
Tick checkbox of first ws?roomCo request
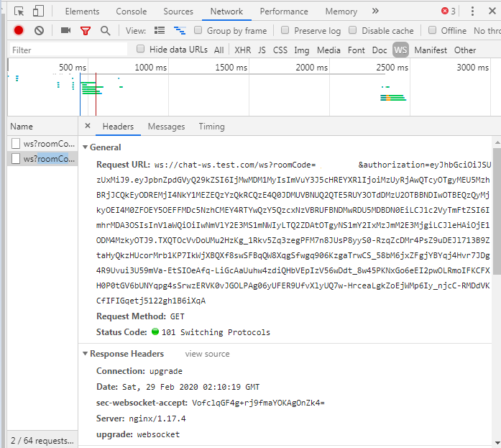point(16,144)
